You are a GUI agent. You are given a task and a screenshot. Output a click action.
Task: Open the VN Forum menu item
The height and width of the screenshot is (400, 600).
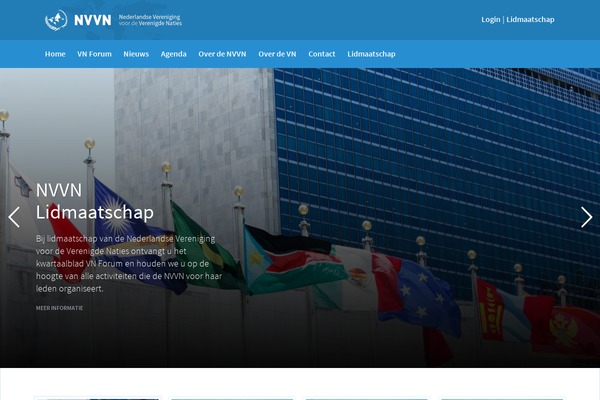[x=95, y=54]
